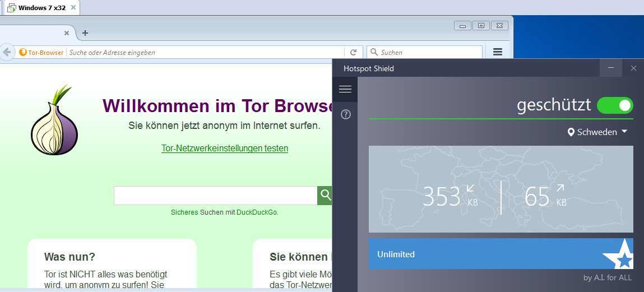Click the location pin icon beside Schweden
Screen dimensions: 644x292
click(x=571, y=132)
